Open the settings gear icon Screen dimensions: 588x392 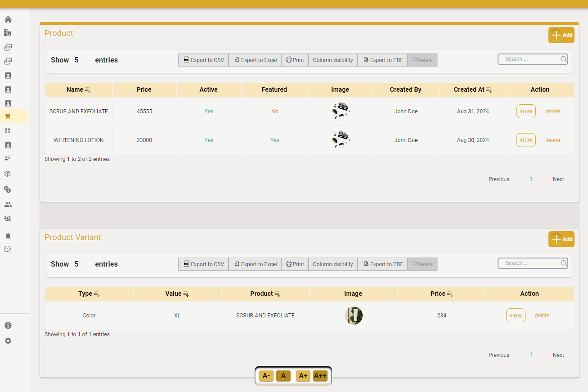click(x=8, y=341)
